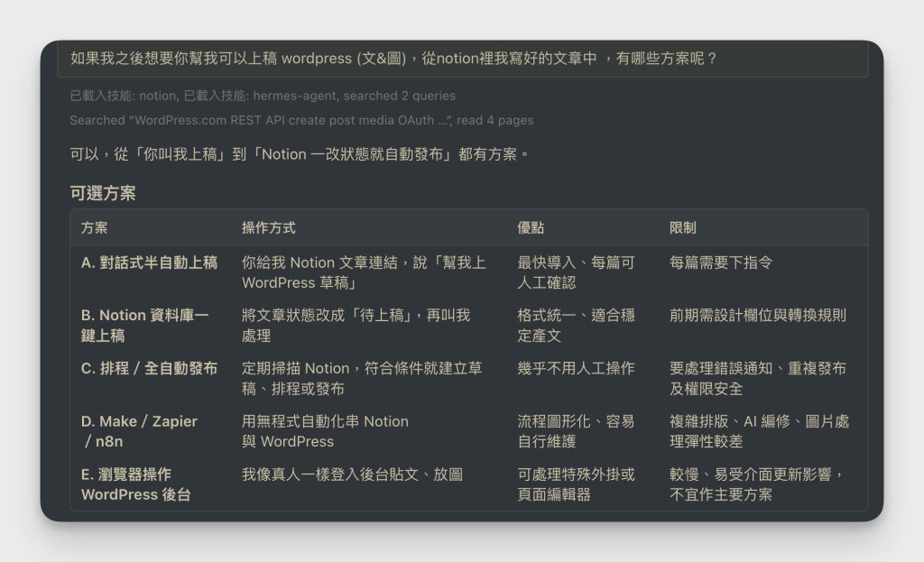Click the text 定期掃描 Notion

pyautogui.click(x=296, y=369)
